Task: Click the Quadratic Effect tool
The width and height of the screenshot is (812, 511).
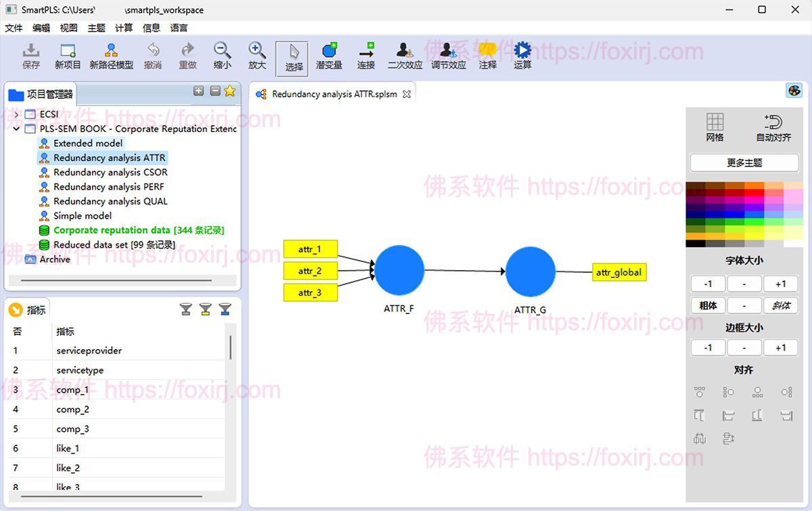Action: click(405, 56)
